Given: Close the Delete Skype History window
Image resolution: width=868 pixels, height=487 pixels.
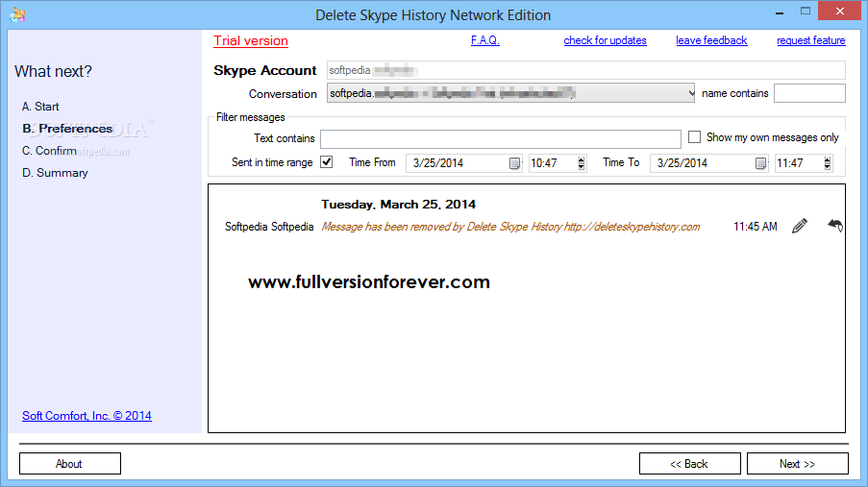Looking at the screenshot, I should click(x=840, y=12).
